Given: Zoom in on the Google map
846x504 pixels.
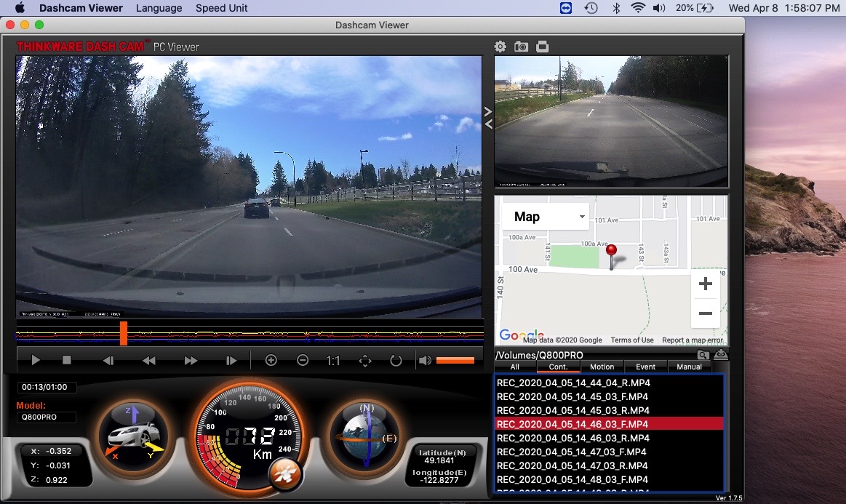Looking at the screenshot, I should click(x=705, y=284).
